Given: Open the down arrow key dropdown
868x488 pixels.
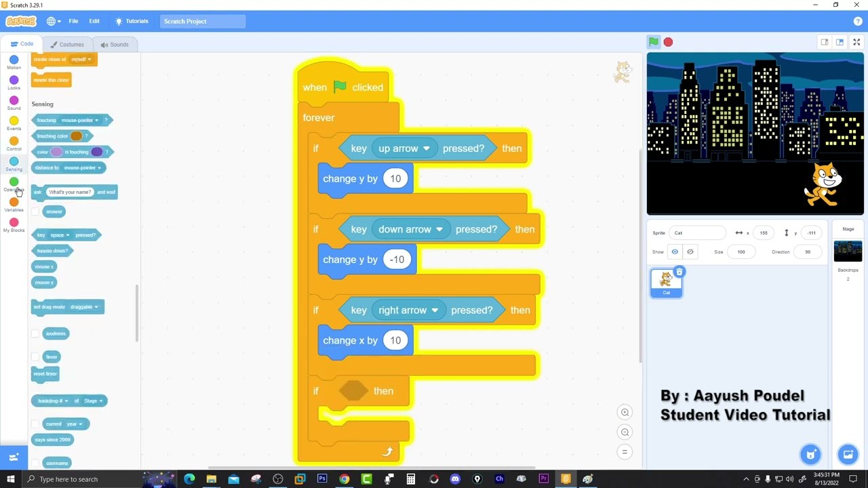Looking at the screenshot, I should click(x=411, y=229).
